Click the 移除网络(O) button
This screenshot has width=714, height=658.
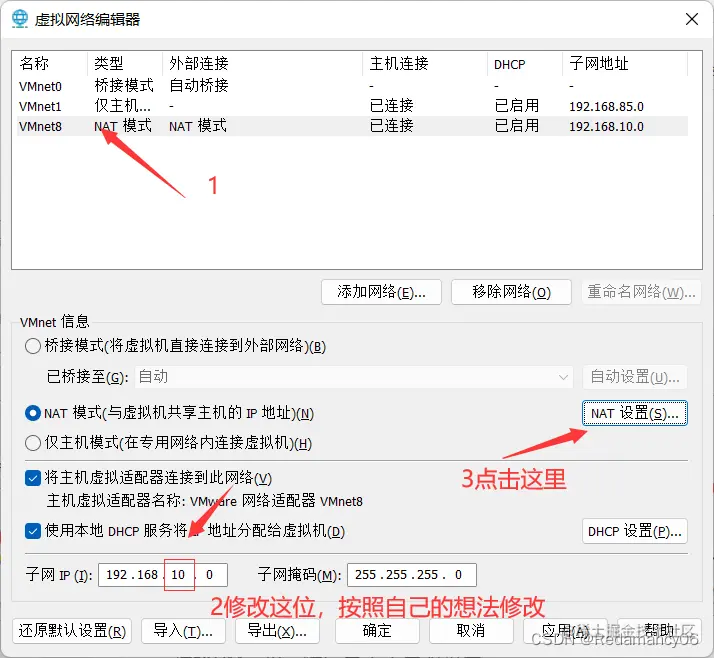(511, 292)
